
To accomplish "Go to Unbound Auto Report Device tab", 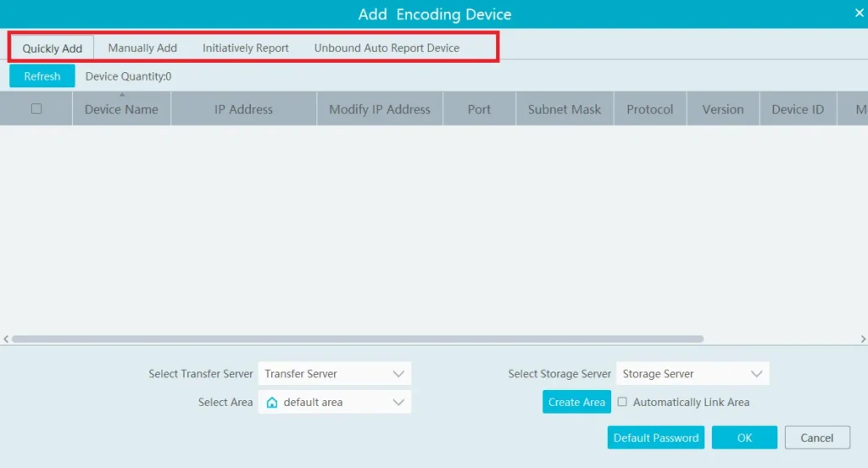I will pos(387,48).
